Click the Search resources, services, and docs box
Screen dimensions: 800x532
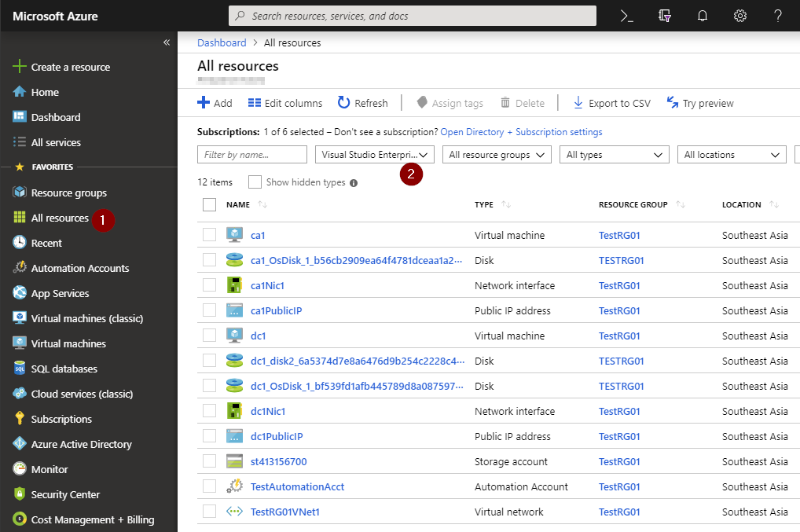[x=413, y=16]
